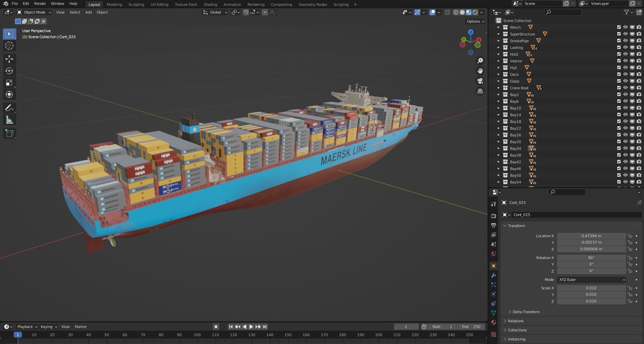The height and width of the screenshot is (344, 644).
Task: Switch to the UV Editing workspace tab
Action: tap(159, 4)
